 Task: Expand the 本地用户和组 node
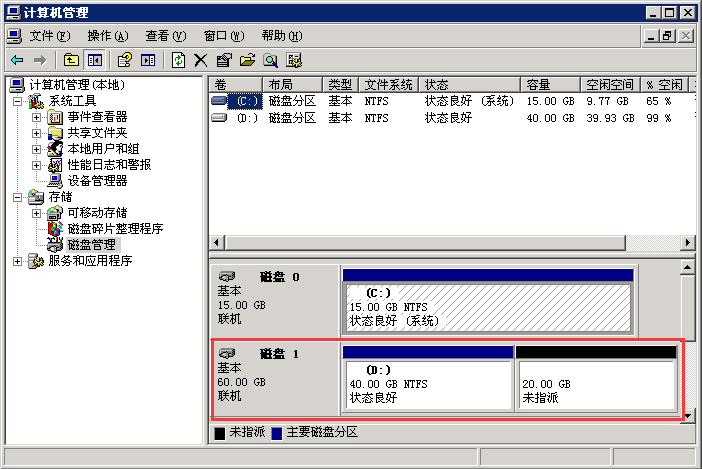36,149
